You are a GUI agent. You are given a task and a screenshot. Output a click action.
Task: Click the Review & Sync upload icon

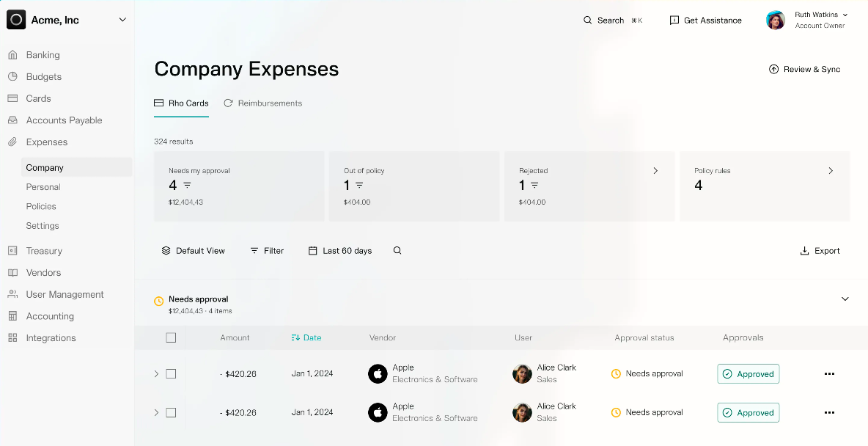tap(774, 69)
